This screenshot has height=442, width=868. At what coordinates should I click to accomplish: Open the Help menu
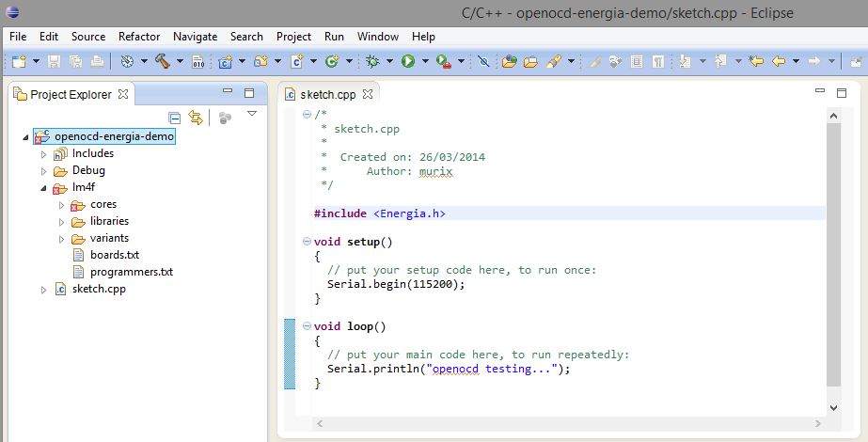pos(423,37)
